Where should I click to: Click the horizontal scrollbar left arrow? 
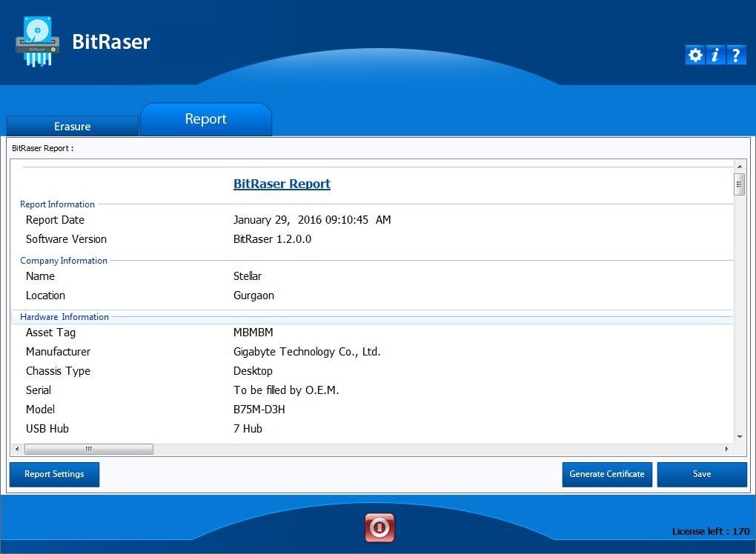click(17, 449)
